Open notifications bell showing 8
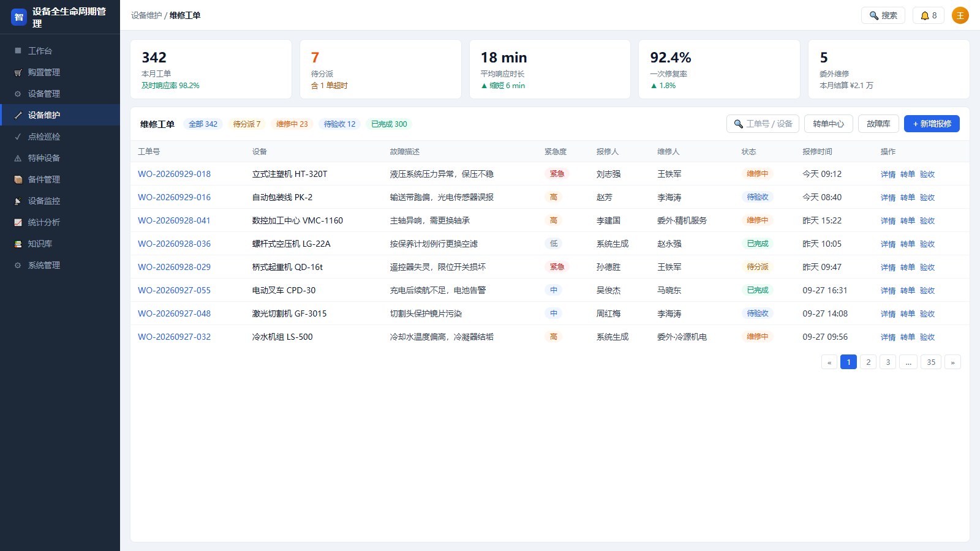The width and height of the screenshot is (980, 551). coord(929,15)
